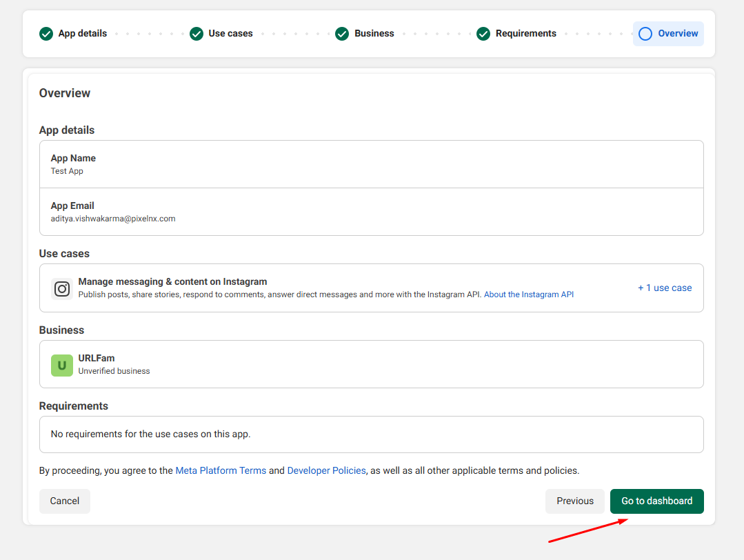
Task: Click the Overview step circle indicator
Action: [645, 34]
